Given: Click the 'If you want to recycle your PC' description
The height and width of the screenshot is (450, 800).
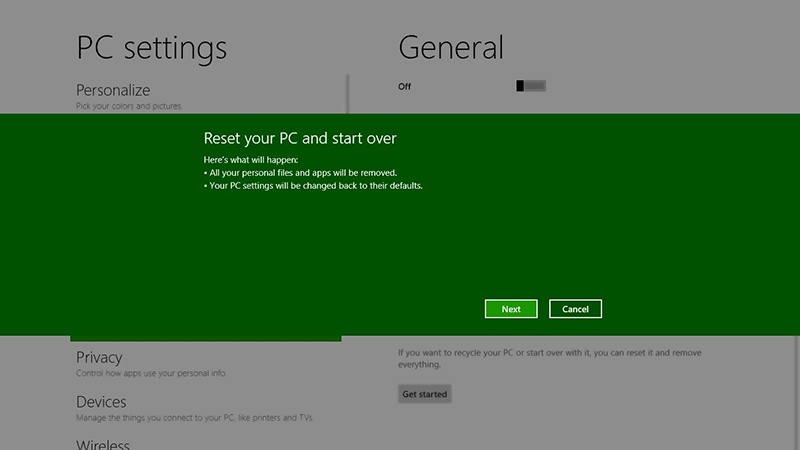Looking at the screenshot, I should [x=549, y=358].
